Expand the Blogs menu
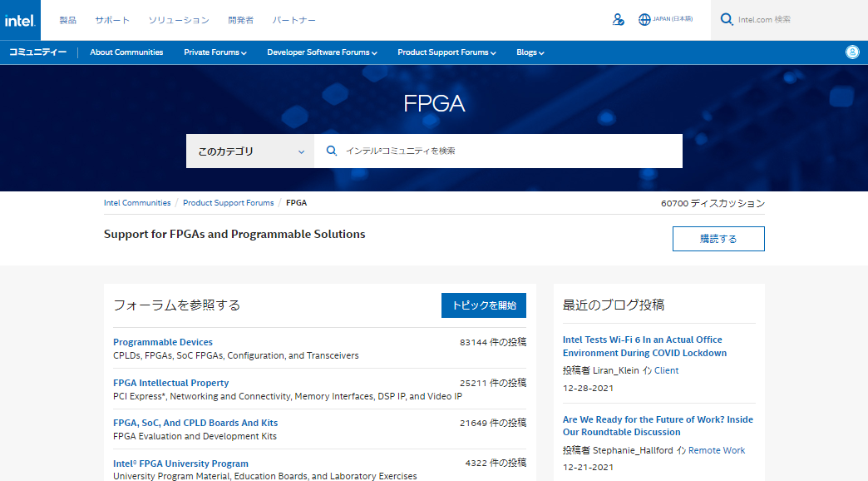This screenshot has width=868, height=481. 530,52
